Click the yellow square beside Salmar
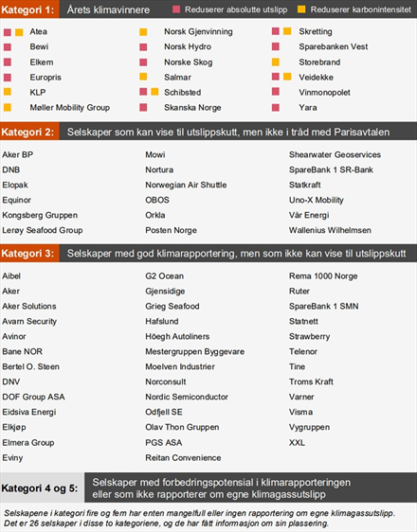The width and height of the screenshot is (417, 532). tap(143, 77)
